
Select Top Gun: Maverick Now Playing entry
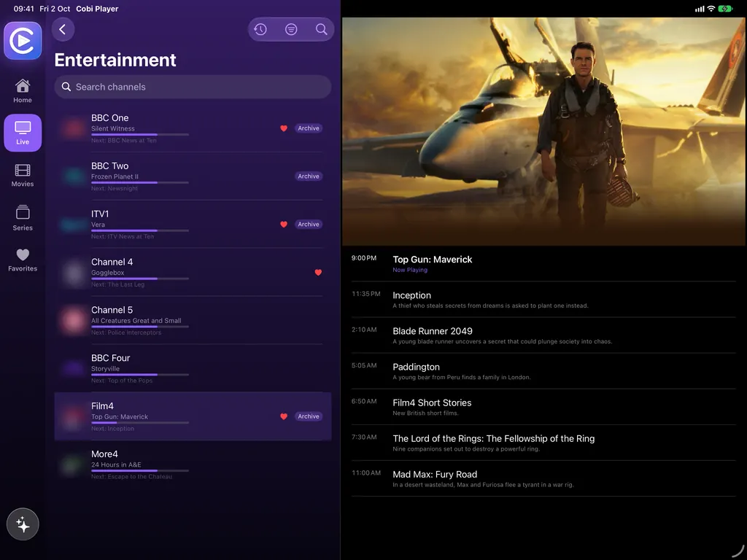tap(543, 263)
